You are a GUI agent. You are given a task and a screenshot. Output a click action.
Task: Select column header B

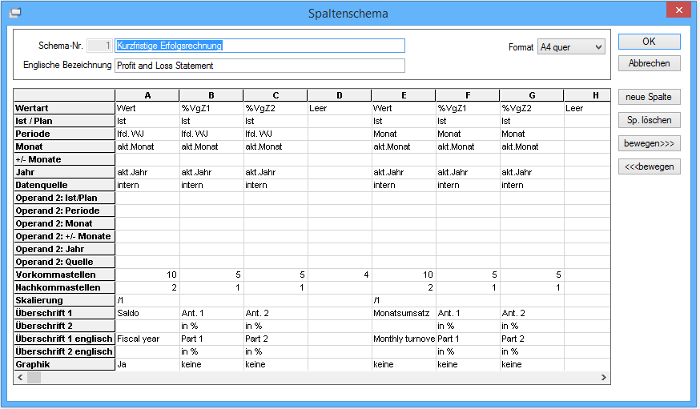pyautogui.click(x=212, y=95)
